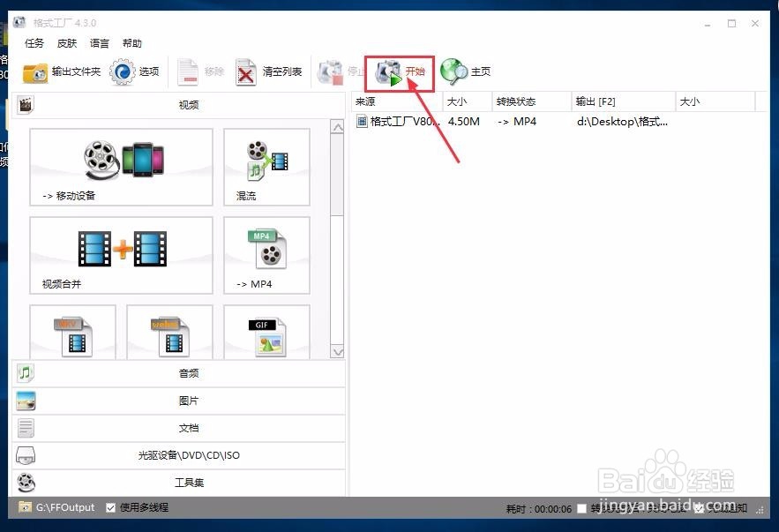Click the 开始 (Start) conversion icon
The image size is (779, 532).
tap(388, 73)
